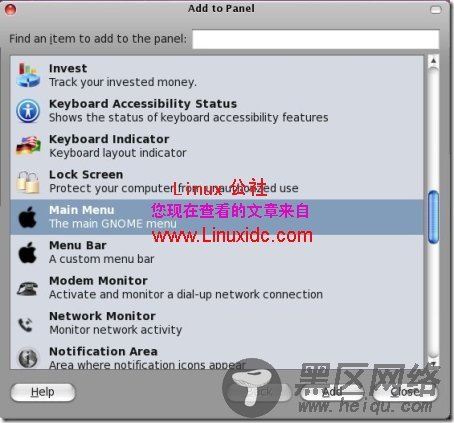Click the Back button

pyautogui.click(x=258, y=392)
